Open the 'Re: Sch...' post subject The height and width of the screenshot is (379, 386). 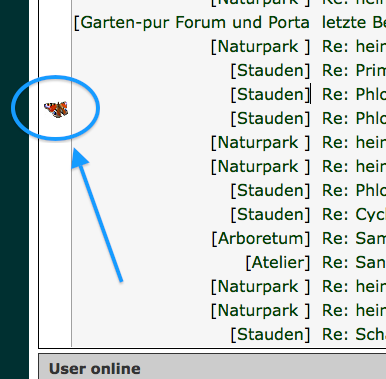pos(354,334)
